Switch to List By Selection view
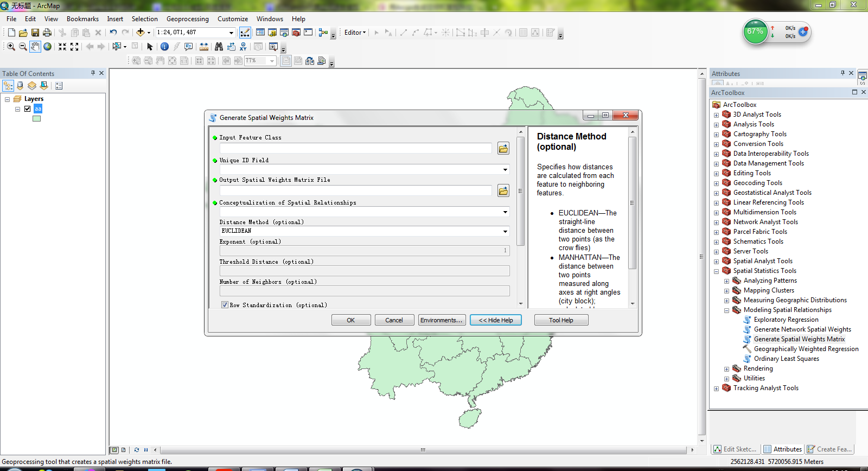The height and width of the screenshot is (471, 868). pyautogui.click(x=44, y=86)
